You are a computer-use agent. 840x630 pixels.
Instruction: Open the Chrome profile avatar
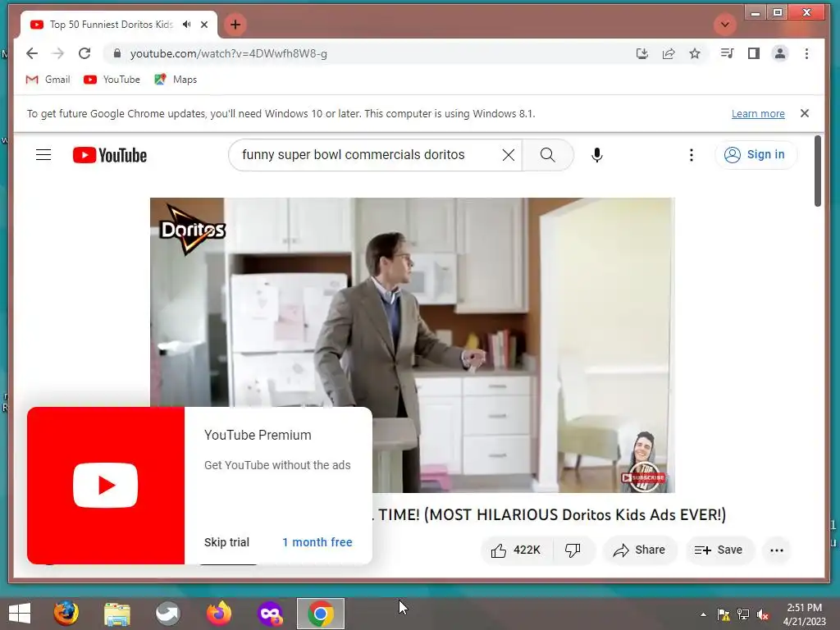pyautogui.click(x=780, y=53)
